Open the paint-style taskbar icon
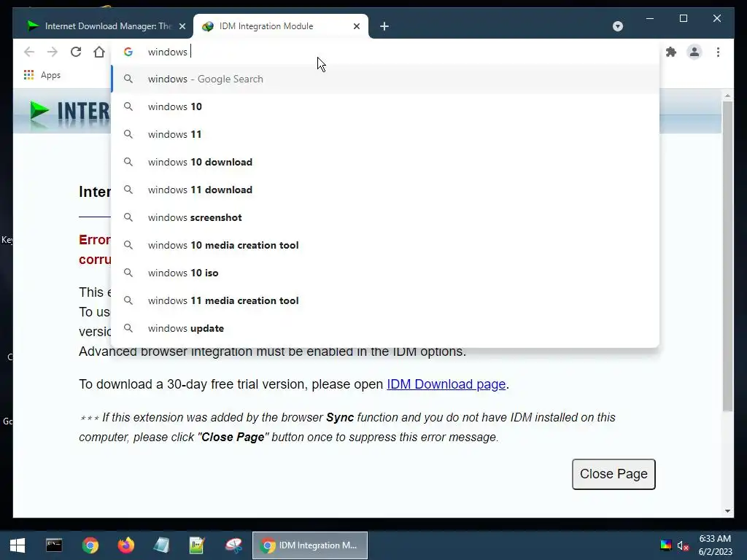Viewport: 747px width, 560px height. coord(233,545)
